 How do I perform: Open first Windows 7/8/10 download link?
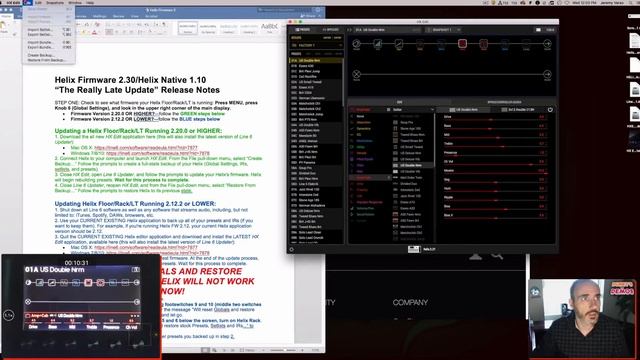click(x=158, y=153)
